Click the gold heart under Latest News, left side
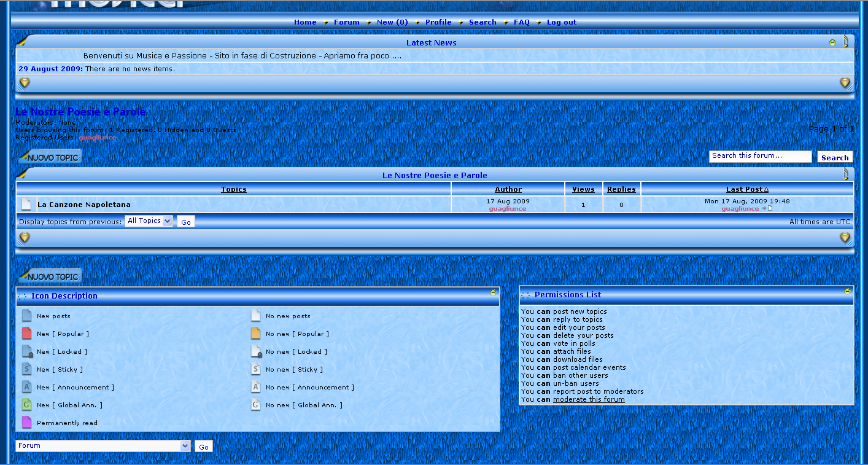This screenshot has height=465, width=868. [x=25, y=82]
